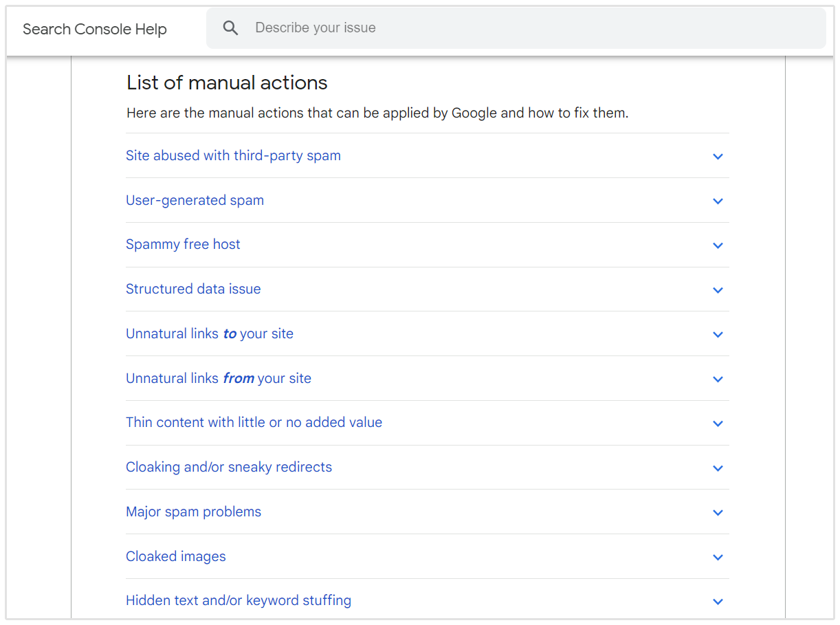This screenshot has height=625, width=840.
Task: Expand chevron beside Thin content row
Action: tap(718, 424)
